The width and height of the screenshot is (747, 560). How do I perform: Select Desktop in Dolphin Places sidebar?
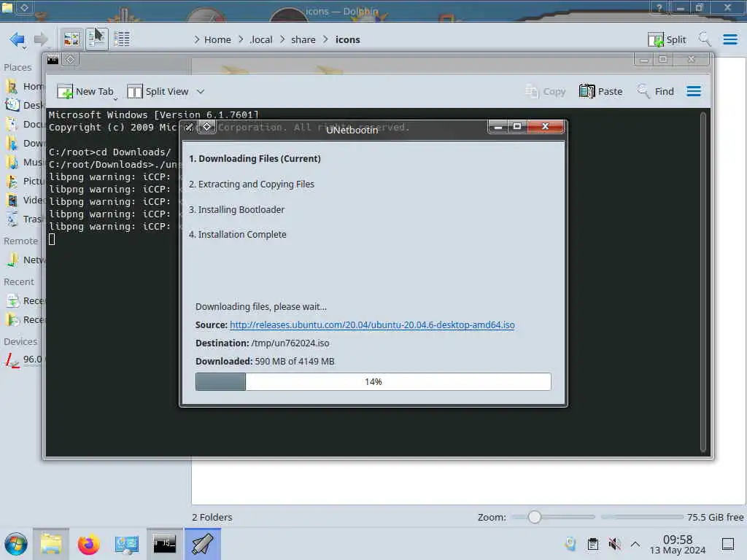point(24,105)
